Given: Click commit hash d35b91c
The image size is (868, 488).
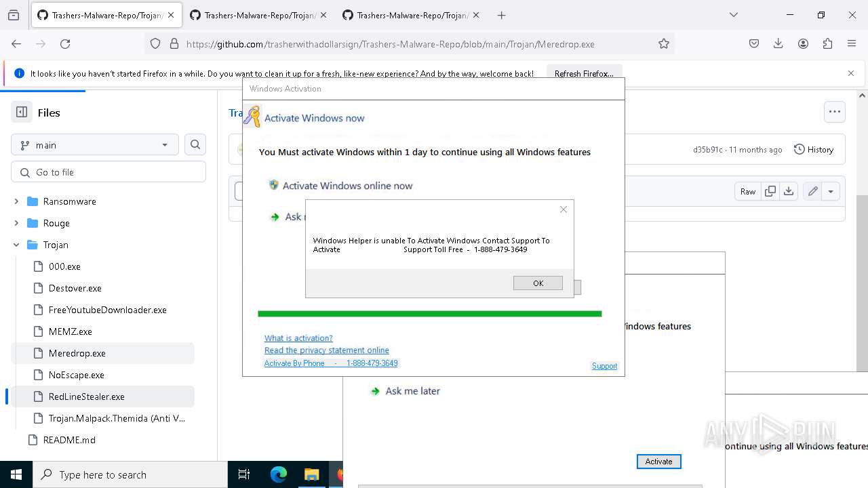Looking at the screenshot, I should (x=707, y=149).
